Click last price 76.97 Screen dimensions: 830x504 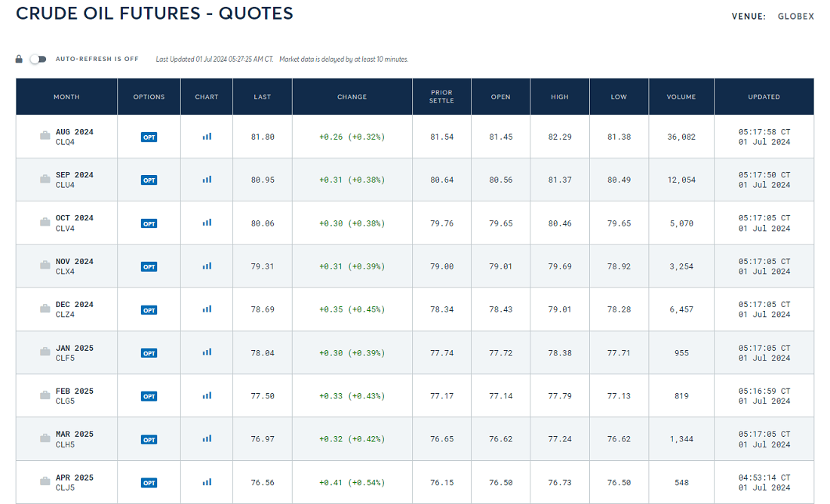[263, 439]
